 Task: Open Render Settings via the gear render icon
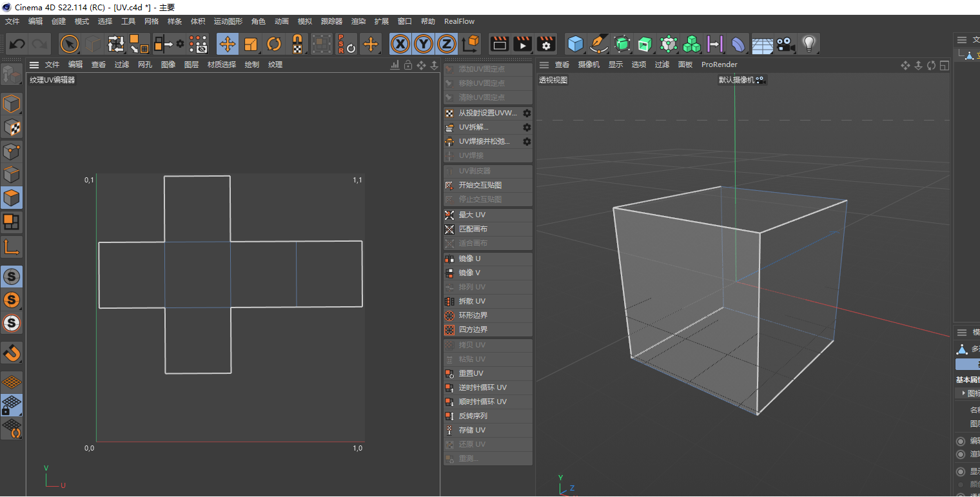(546, 44)
